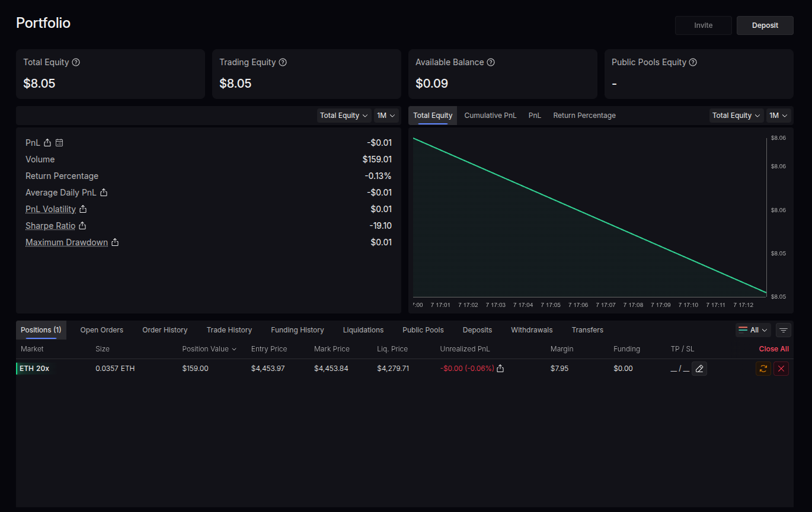The height and width of the screenshot is (512, 812).
Task: Click the Total Equity info icon
Action: 76,62
